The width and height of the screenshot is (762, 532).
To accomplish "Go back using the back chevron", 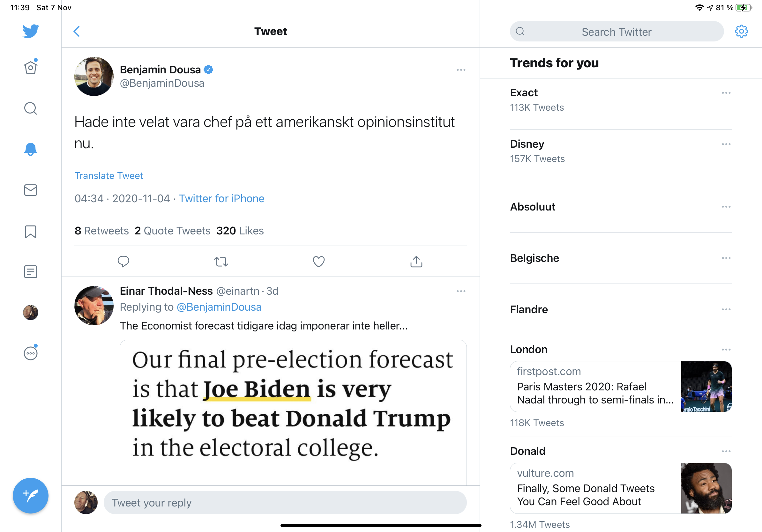I will pyautogui.click(x=77, y=32).
